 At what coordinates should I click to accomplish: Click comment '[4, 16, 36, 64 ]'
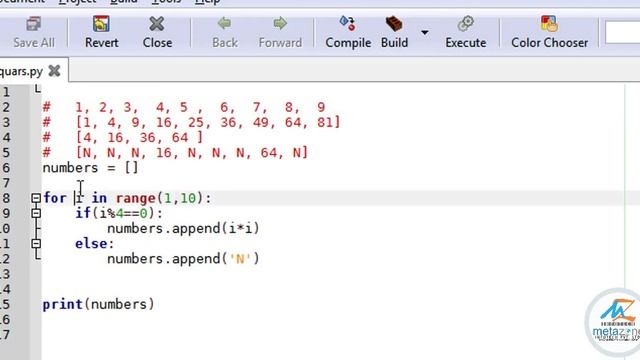pos(139,137)
